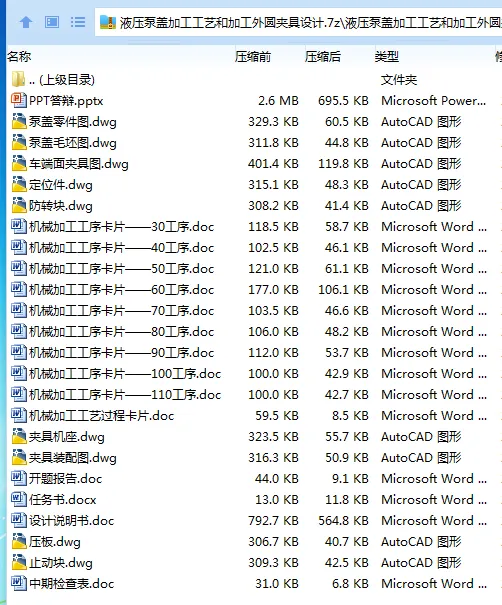Switch to list view mode
The height and width of the screenshot is (605, 502).
pos(78,22)
